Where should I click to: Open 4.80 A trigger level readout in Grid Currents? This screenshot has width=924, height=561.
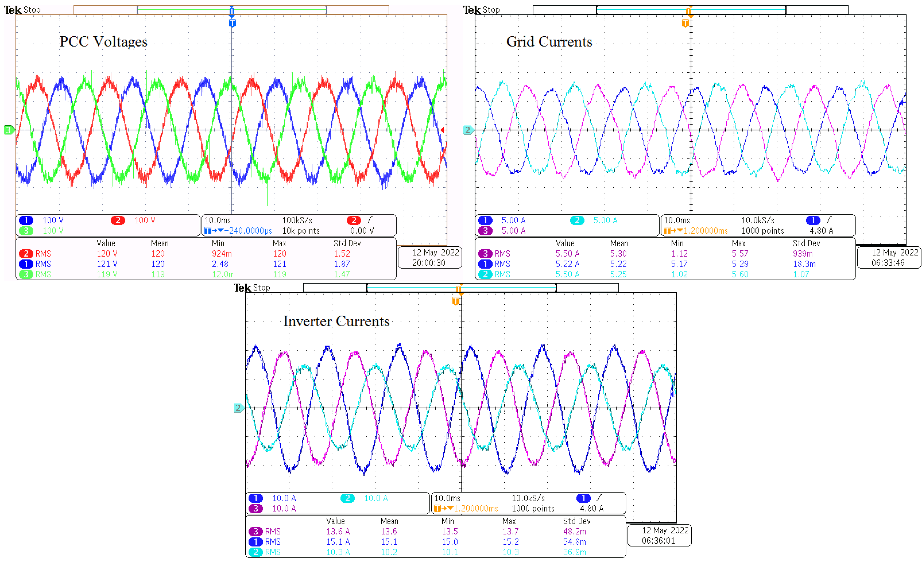point(821,231)
